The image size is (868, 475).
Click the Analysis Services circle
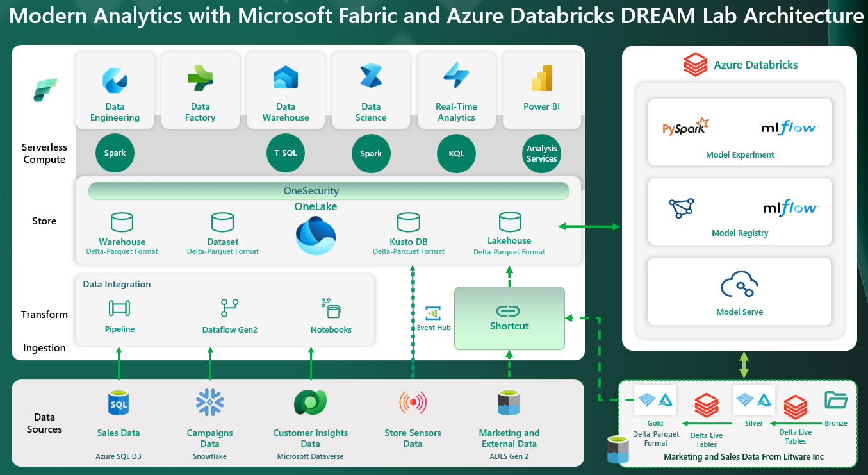pos(542,153)
